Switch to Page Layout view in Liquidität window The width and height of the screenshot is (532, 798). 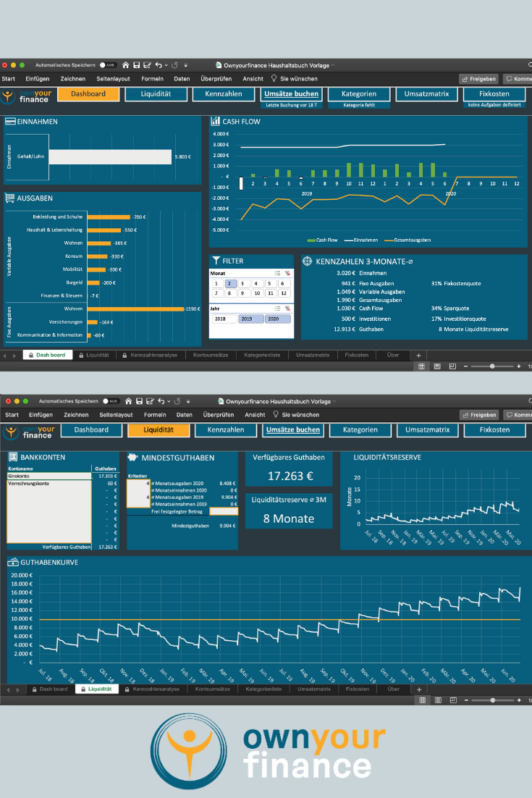pyautogui.click(x=437, y=700)
